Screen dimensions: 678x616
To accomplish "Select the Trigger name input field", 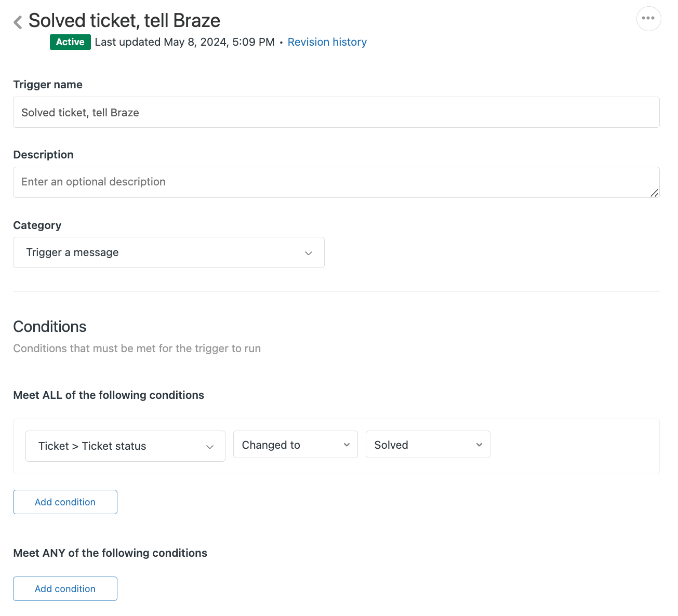I will [x=336, y=112].
